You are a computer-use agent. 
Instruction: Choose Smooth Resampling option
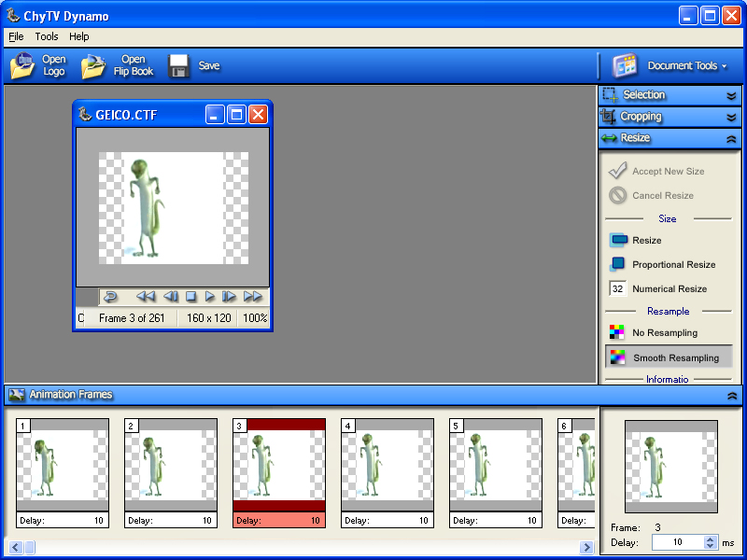[669, 357]
